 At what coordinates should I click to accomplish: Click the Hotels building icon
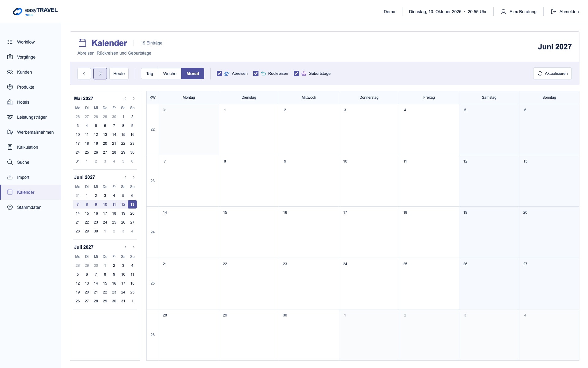click(10, 102)
